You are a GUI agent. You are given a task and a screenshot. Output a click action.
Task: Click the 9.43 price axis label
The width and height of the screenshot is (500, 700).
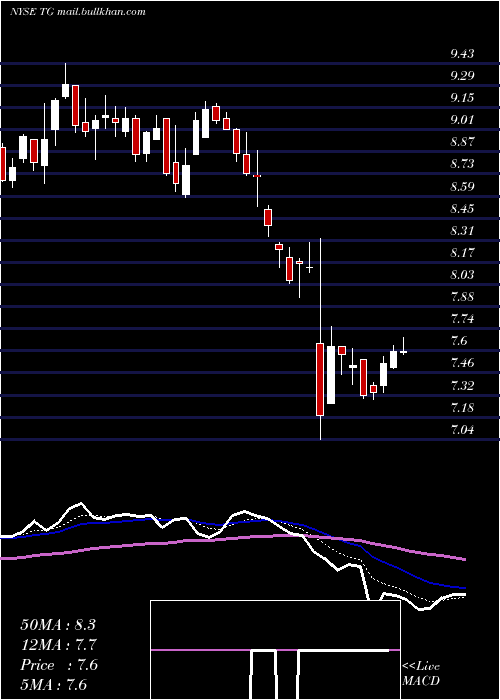point(462,54)
